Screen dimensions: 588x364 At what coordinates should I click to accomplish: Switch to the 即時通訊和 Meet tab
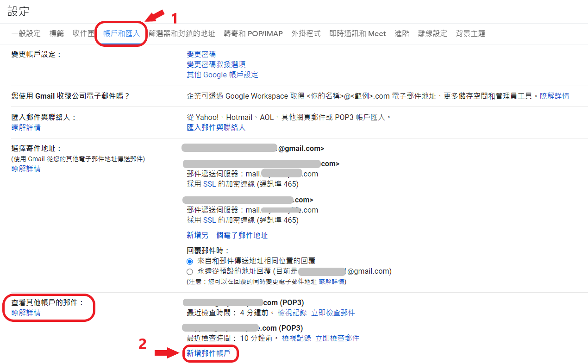pyautogui.click(x=357, y=33)
